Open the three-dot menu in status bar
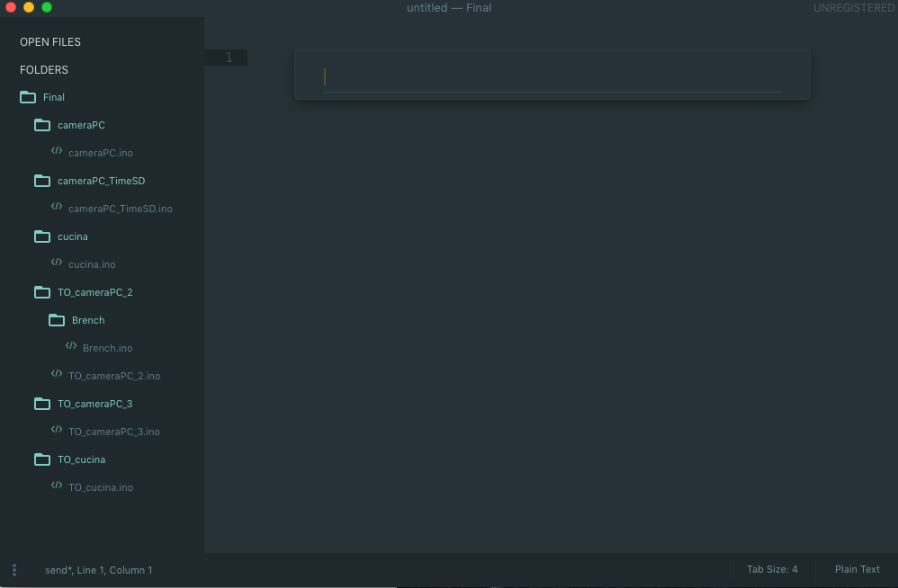Image resolution: width=898 pixels, height=588 pixels. click(14, 570)
